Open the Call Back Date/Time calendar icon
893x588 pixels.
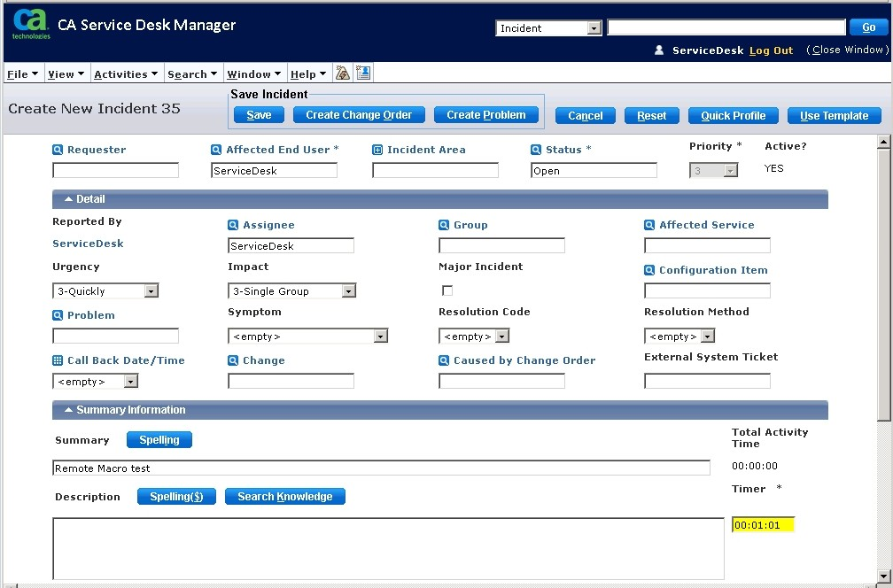(58, 361)
